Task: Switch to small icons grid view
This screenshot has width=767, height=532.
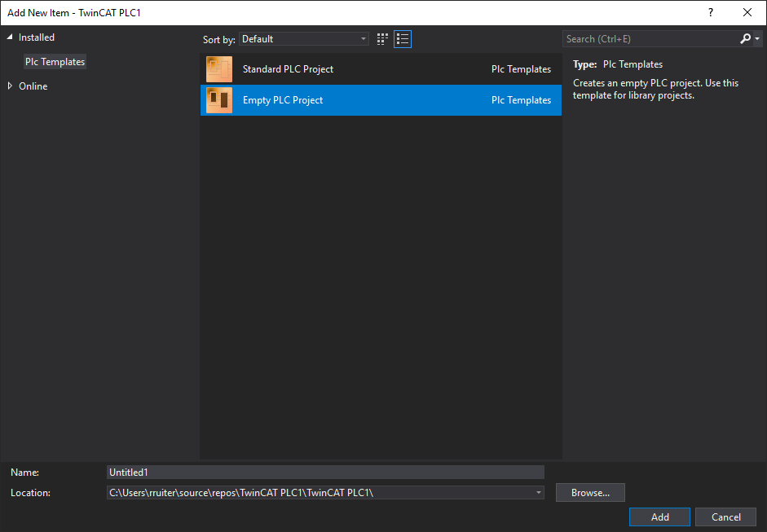Action: click(x=383, y=39)
